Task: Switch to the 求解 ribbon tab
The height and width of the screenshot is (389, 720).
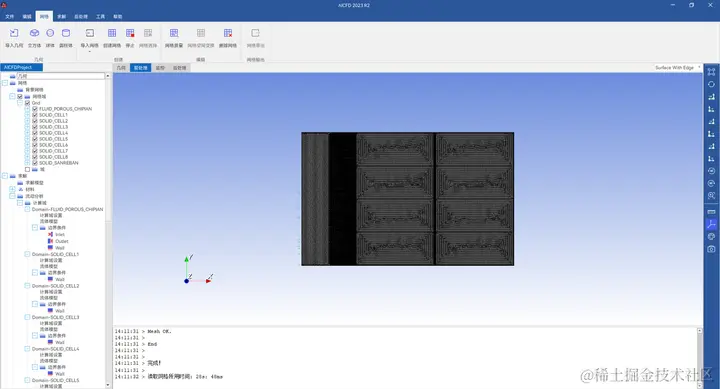Action: point(62,17)
